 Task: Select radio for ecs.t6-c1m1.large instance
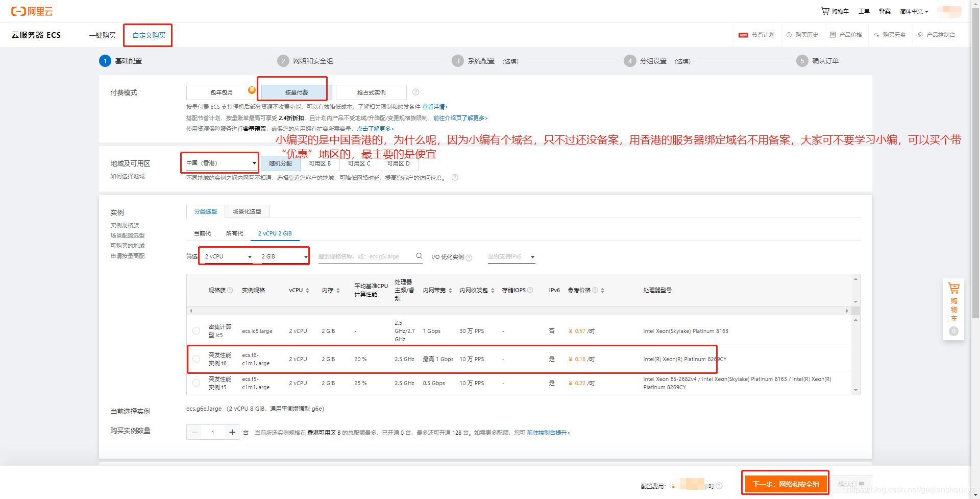[196, 359]
